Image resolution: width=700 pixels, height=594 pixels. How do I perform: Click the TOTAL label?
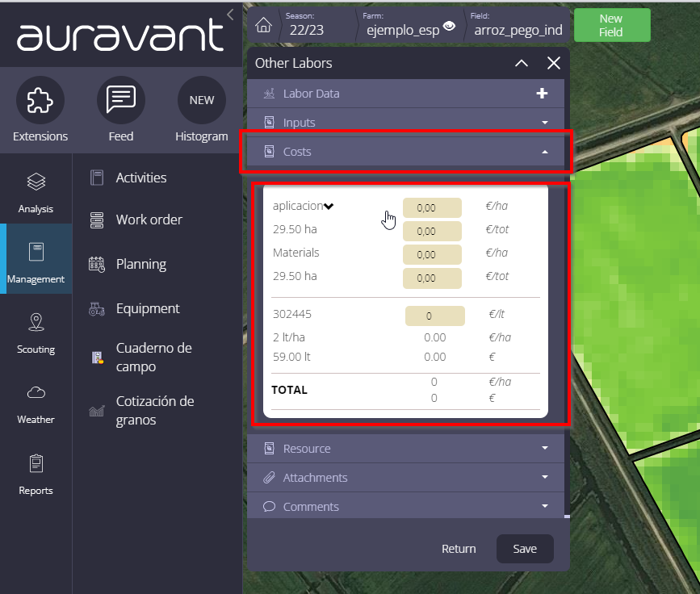point(289,390)
